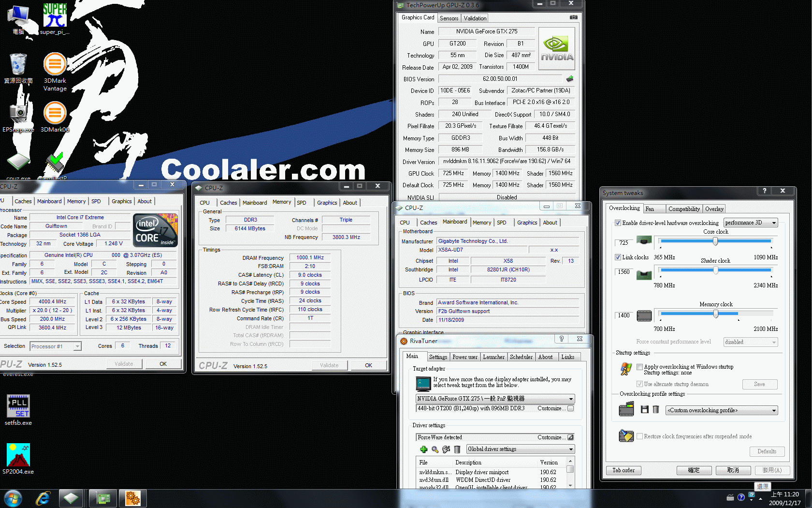The width and height of the screenshot is (812, 508).
Task: Enable Apply overclocking at Windows startup
Action: (639, 367)
